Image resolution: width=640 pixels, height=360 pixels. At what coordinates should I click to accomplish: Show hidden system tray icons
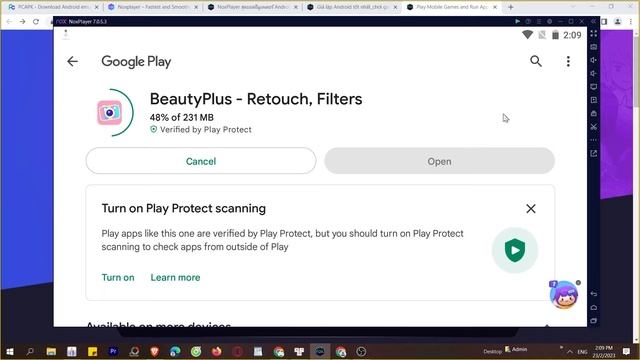pyautogui.click(x=570, y=352)
